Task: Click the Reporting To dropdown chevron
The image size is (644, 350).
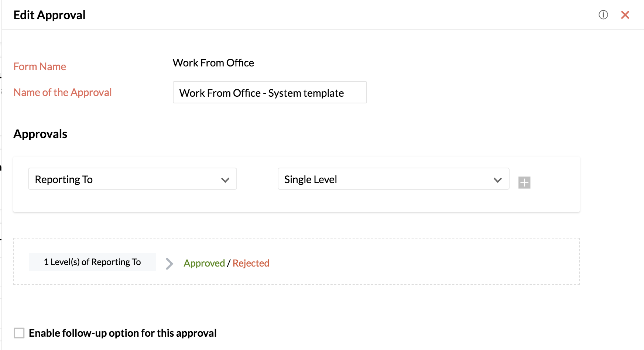Action: coord(225,180)
